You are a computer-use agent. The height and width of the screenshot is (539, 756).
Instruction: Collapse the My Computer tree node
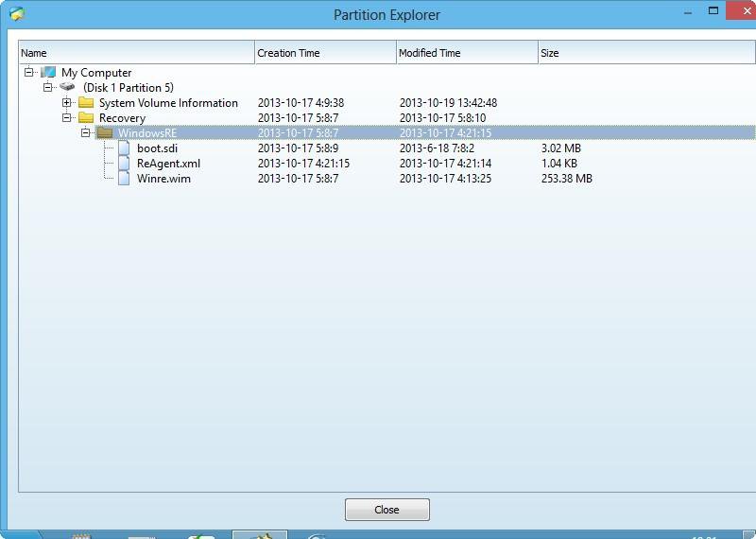[29, 73]
